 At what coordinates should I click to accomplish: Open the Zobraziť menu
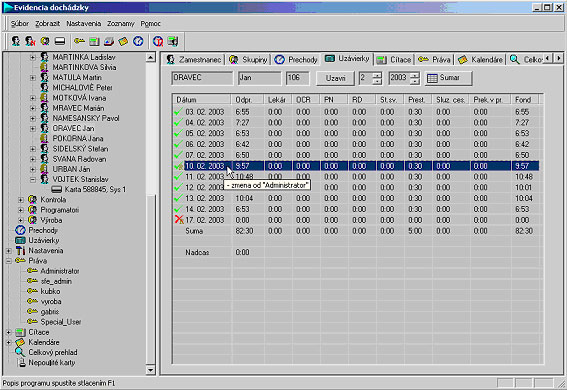coord(47,23)
